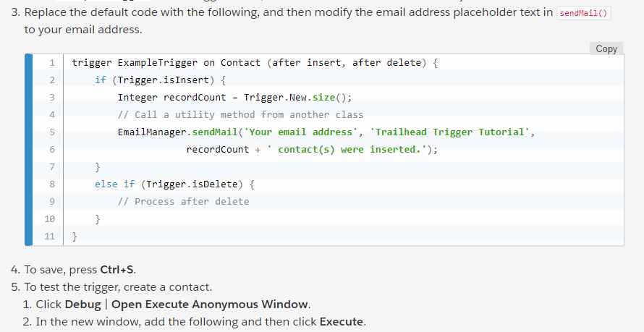Click line number 8 in code gutter
The image size is (644, 332).
52,184
